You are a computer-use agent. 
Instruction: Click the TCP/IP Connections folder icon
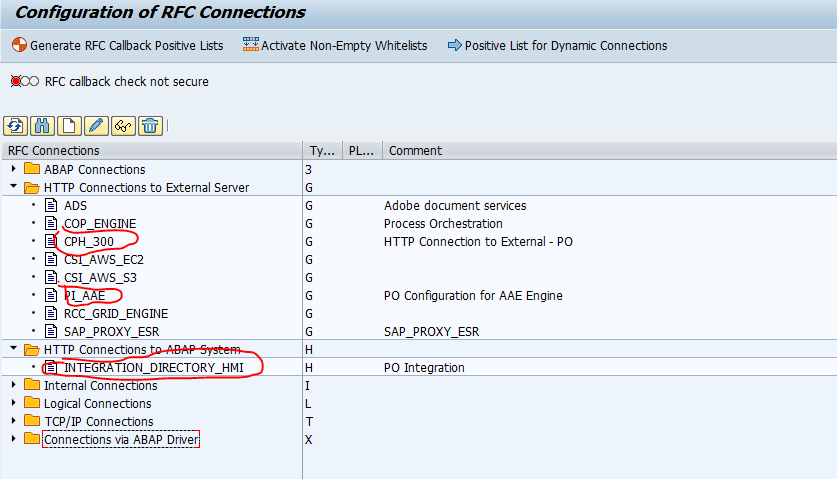pyautogui.click(x=32, y=421)
